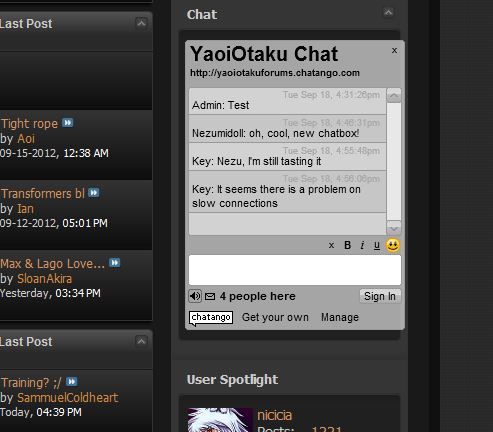Click the chat message input box
The width and height of the screenshot is (493, 432).
point(295,270)
